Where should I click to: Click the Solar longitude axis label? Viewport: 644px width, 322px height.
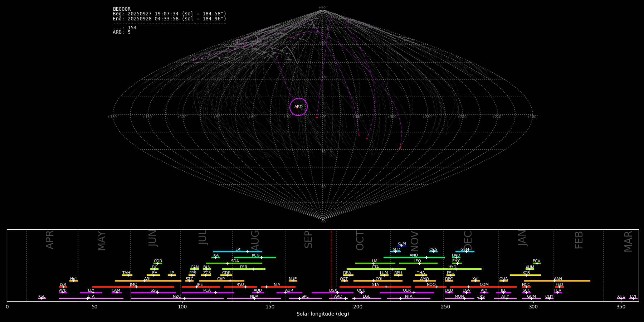point(323,314)
